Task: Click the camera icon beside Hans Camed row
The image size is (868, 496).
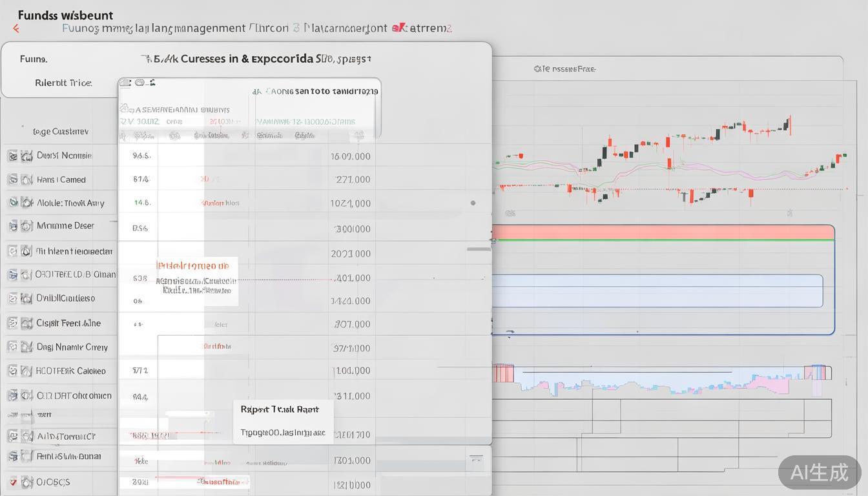Action: pyautogui.click(x=26, y=180)
